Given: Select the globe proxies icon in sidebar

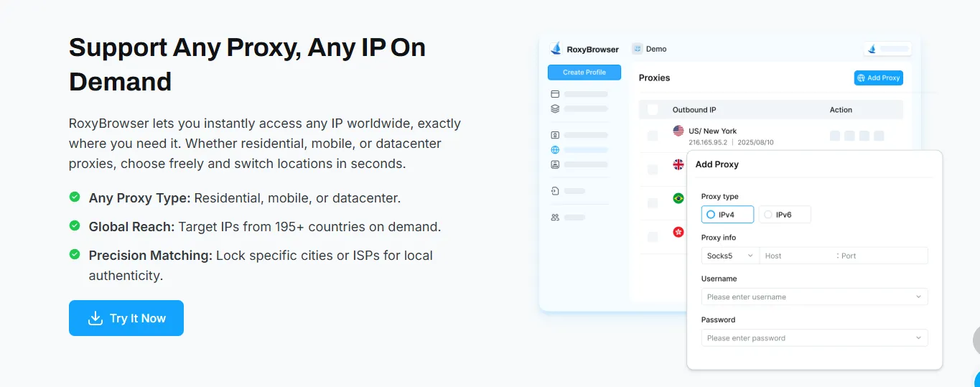Looking at the screenshot, I should pyautogui.click(x=555, y=150).
